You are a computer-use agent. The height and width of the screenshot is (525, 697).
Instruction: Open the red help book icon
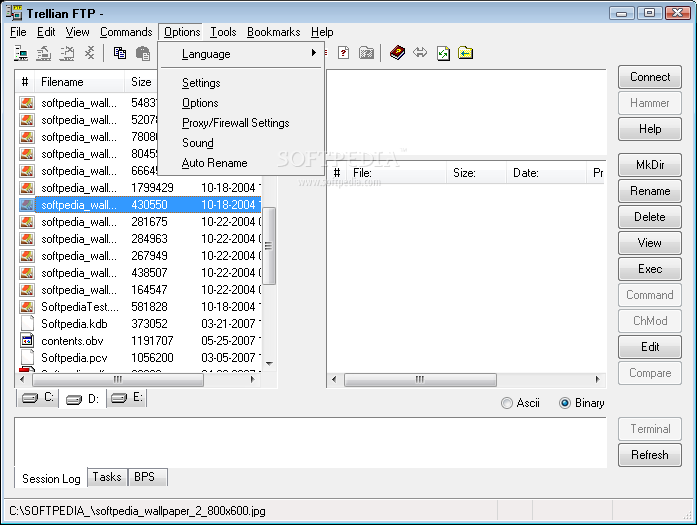(x=397, y=53)
